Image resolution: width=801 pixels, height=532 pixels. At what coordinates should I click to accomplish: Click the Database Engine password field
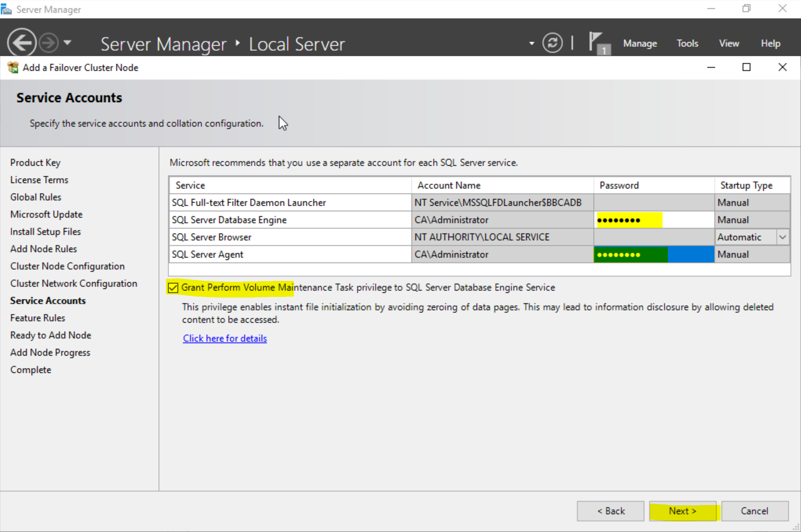pyautogui.click(x=654, y=220)
